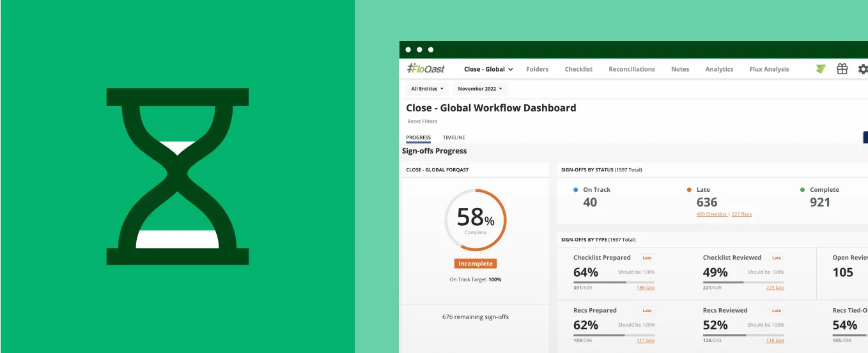Click the Recs Reviewed 52% progress bar
Screen dimensions: 868x353
click(x=743, y=335)
